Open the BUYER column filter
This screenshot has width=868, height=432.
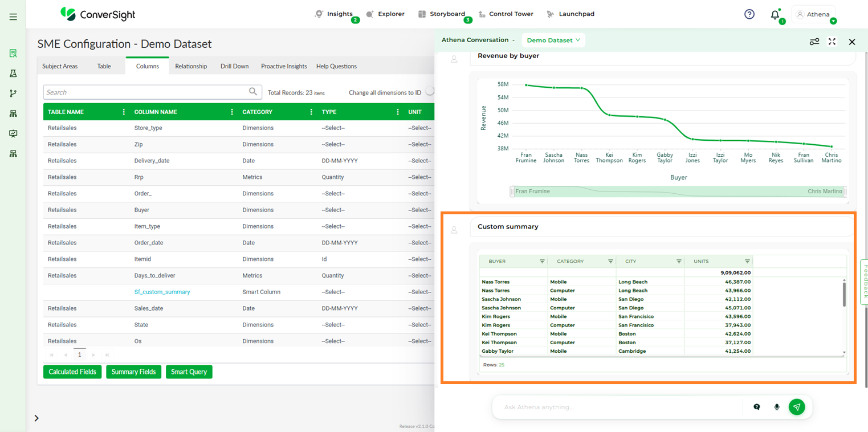click(x=542, y=262)
